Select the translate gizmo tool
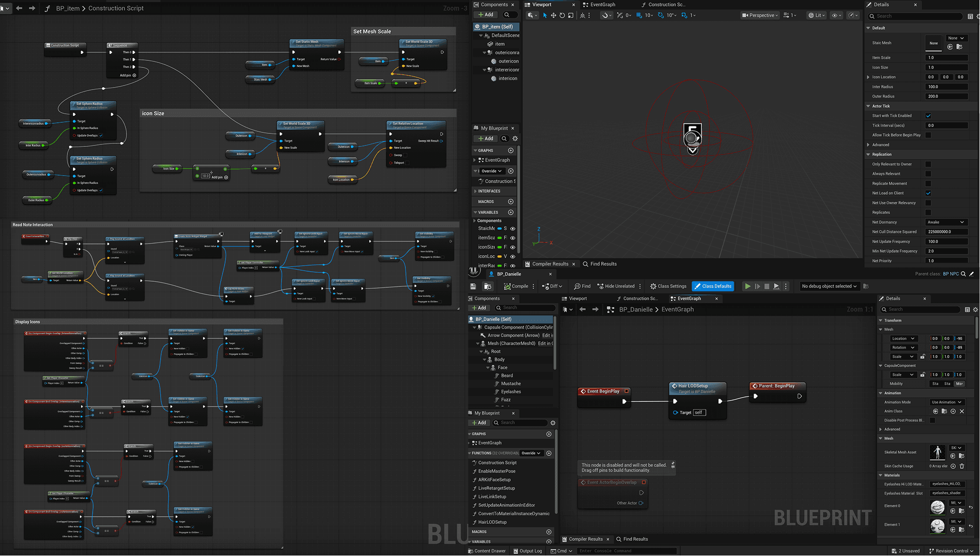The height and width of the screenshot is (556, 980). tap(553, 15)
